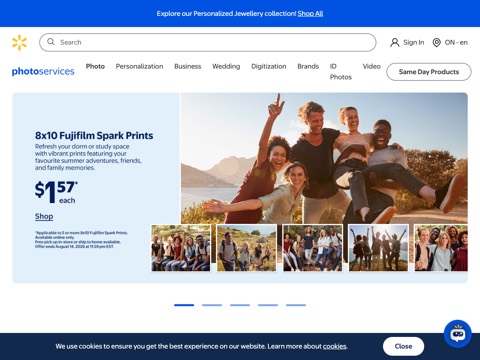Screen dimensions: 480x360
Task: Open the chatbot assistant bubble
Action: [x=458, y=334]
